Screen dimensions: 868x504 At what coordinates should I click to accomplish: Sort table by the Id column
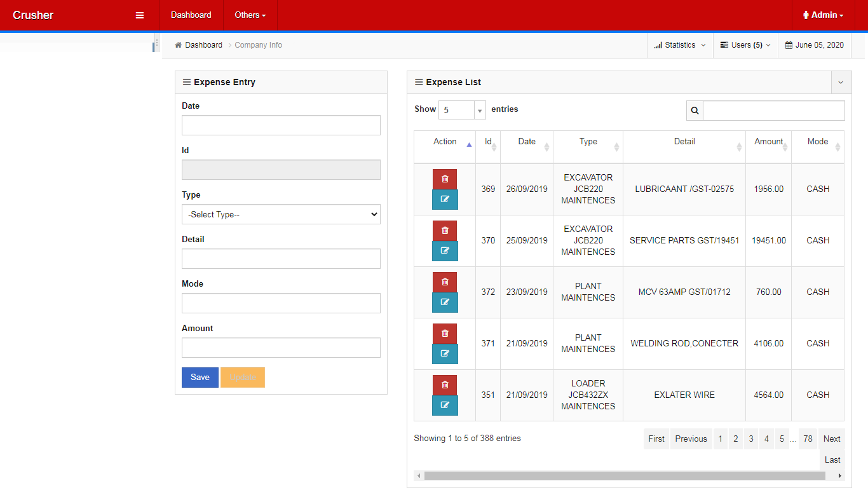click(x=488, y=147)
